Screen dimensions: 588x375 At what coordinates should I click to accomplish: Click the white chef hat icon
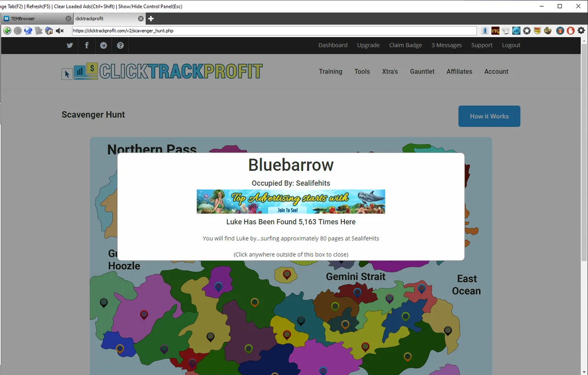(506, 31)
